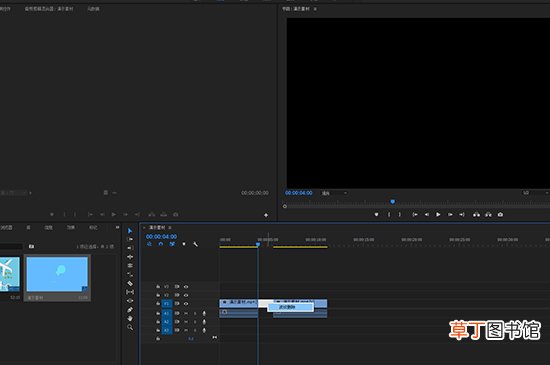Screen dimensions: 550x365
Task: Select the airplane project thumbnail
Action: (x=9, y=275)
